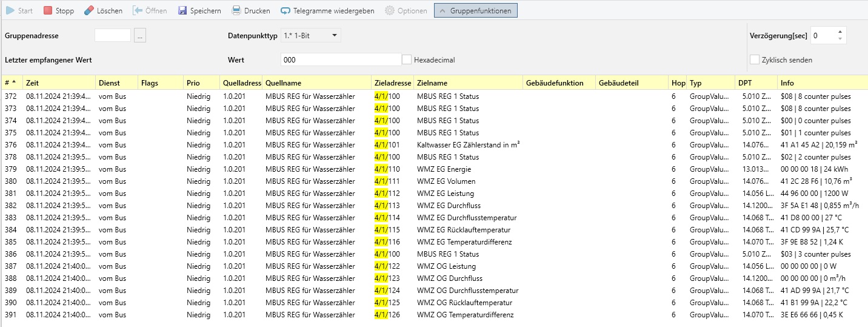Sort by the Flags column header

[x=160, y=83]
